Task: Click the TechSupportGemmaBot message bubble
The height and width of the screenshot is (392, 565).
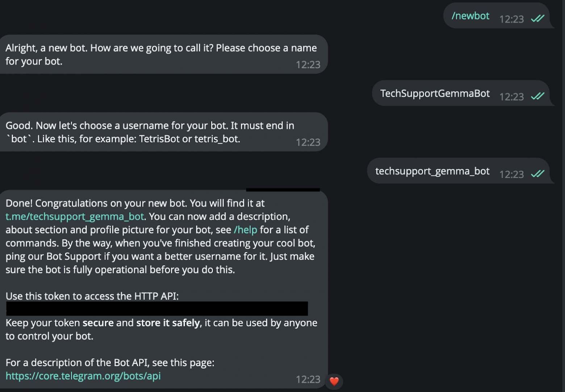Action: click(x=435, y=93)
